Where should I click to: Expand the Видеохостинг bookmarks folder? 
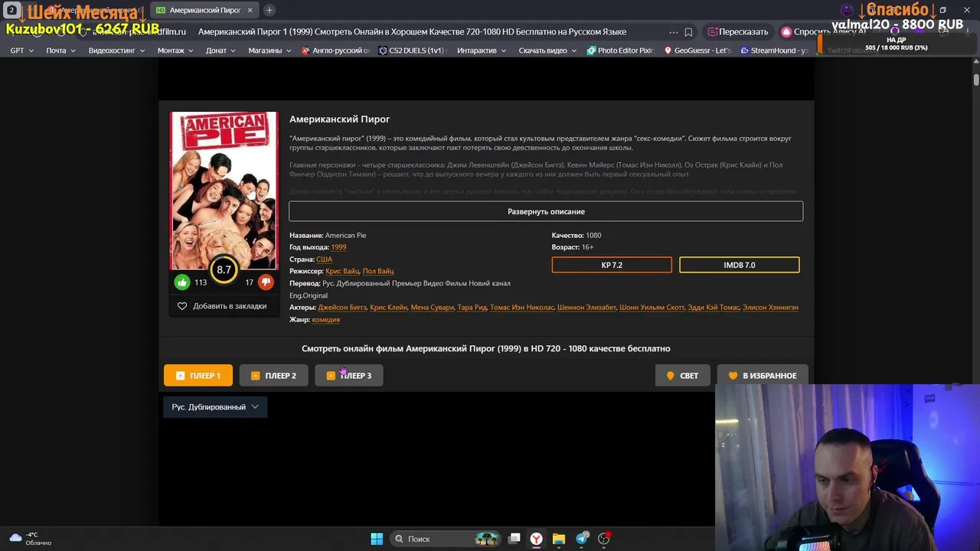tap(116, 51)
